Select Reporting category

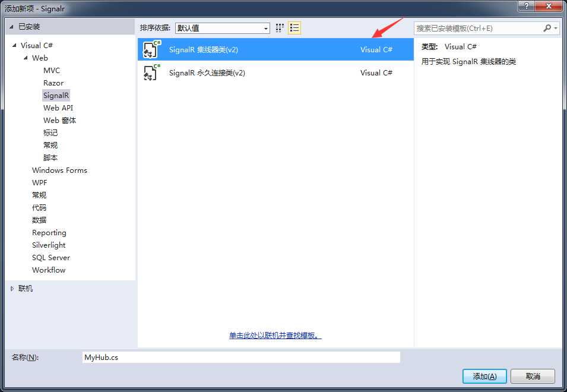pos(49,232)
